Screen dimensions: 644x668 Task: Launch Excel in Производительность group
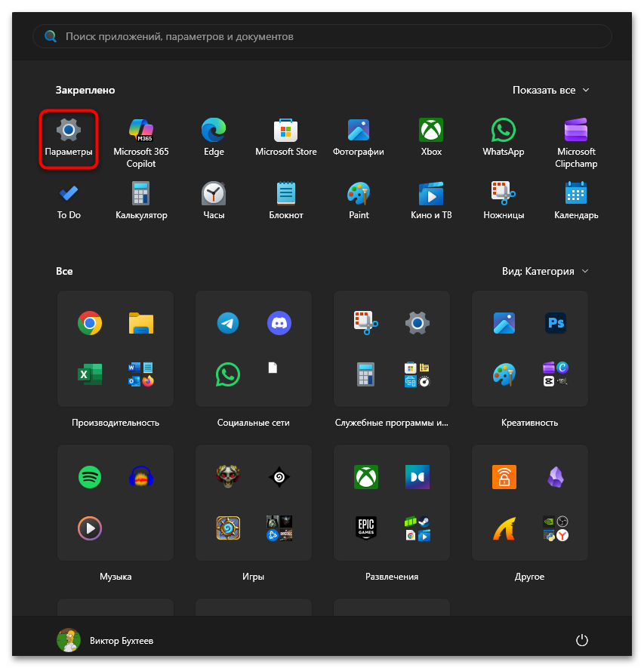(x=90, y=374)
